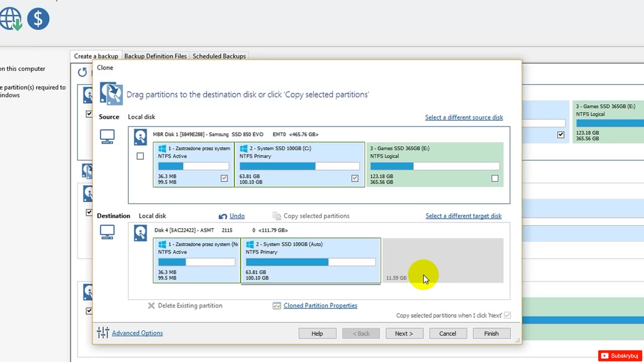Click destination '1 - Zastrzeżone przez system' partition title
Image resolution: width=644 pixels, height=362 pixels.
(203, 244)
